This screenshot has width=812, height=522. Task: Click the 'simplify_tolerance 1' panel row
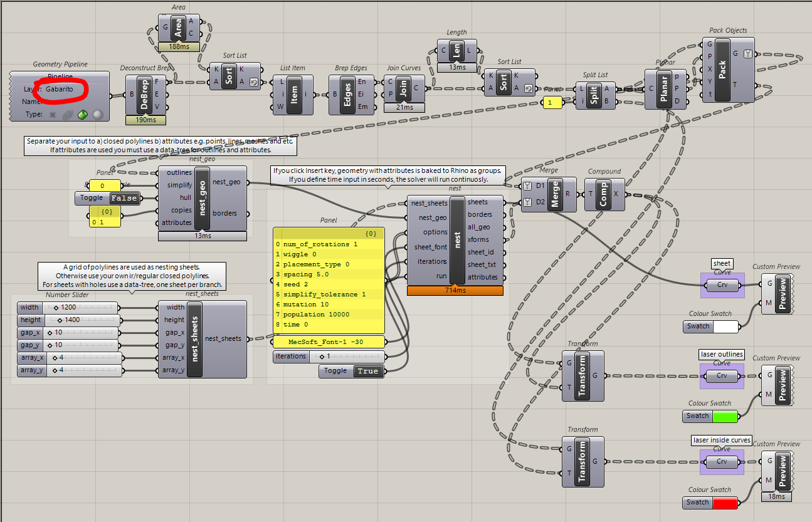[x=329, y=295]
